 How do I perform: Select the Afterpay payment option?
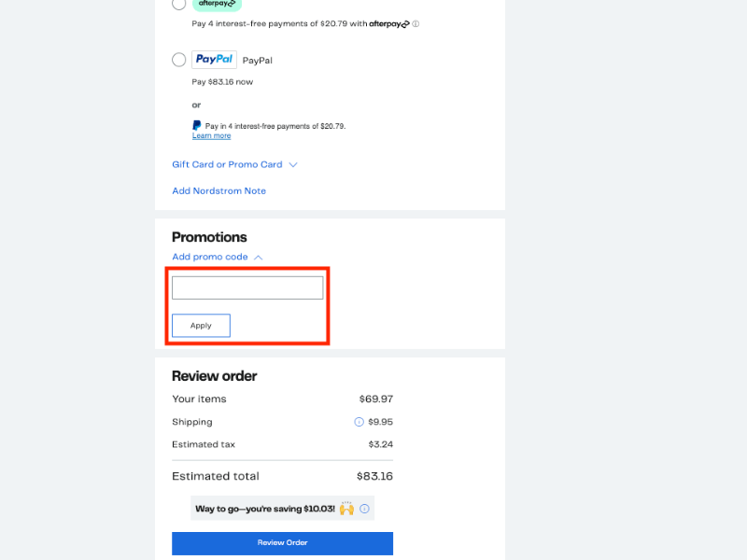point(178,4)
